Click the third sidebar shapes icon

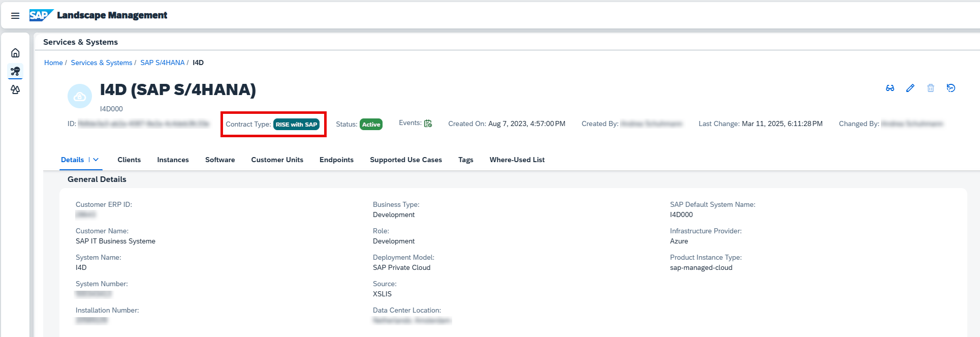pos(15,89)
